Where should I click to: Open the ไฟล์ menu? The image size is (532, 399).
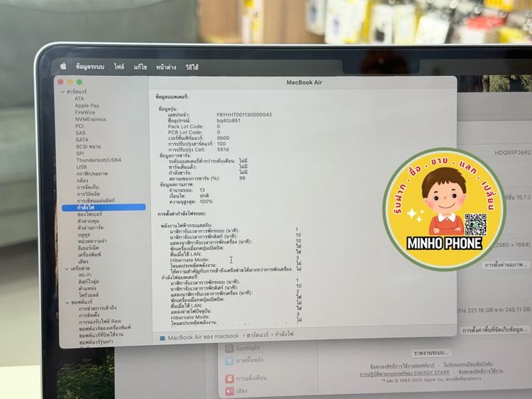coord(119,67)
